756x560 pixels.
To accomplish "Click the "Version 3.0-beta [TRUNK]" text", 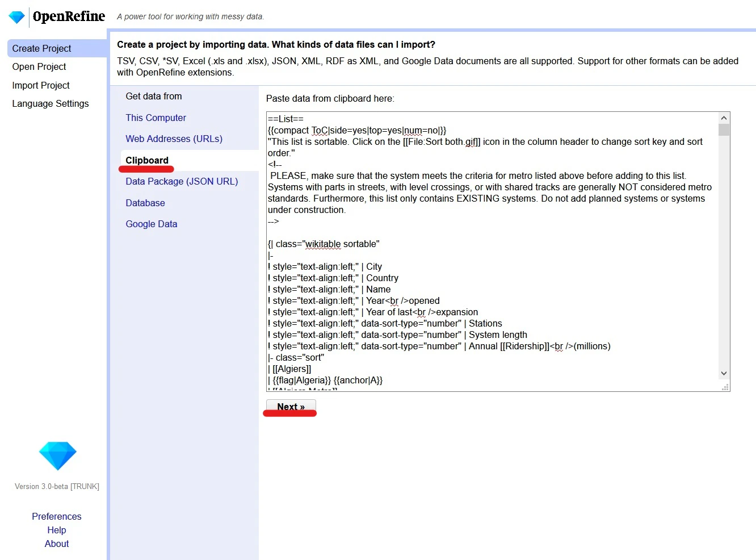I will coord(57,486).
